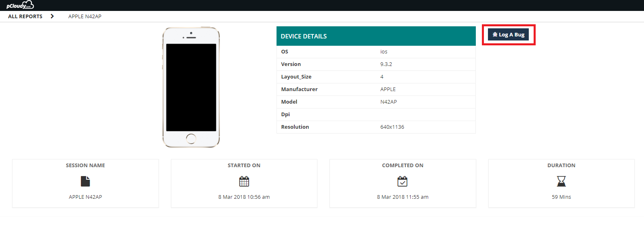
Task: Select the APPLE manufacturer value
Action: click(388, 89)
